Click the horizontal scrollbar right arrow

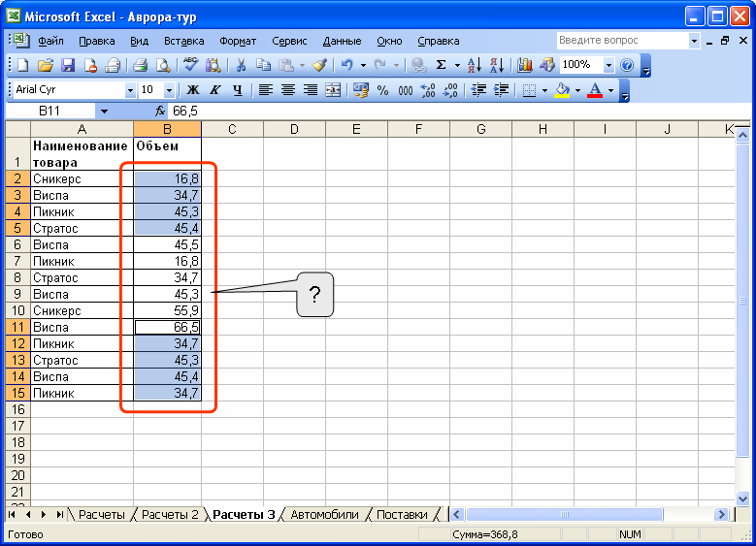click(x=721, y=515)
